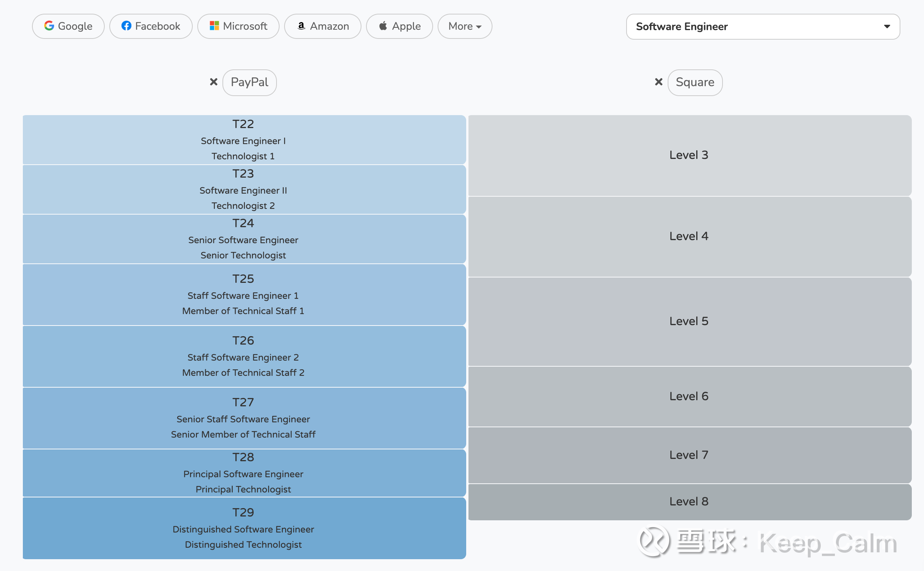Image resolution: width=924 pixels, height=571 pixels.
Task: Select Square's Level 3 block
Action: click(x=689, y=155)
